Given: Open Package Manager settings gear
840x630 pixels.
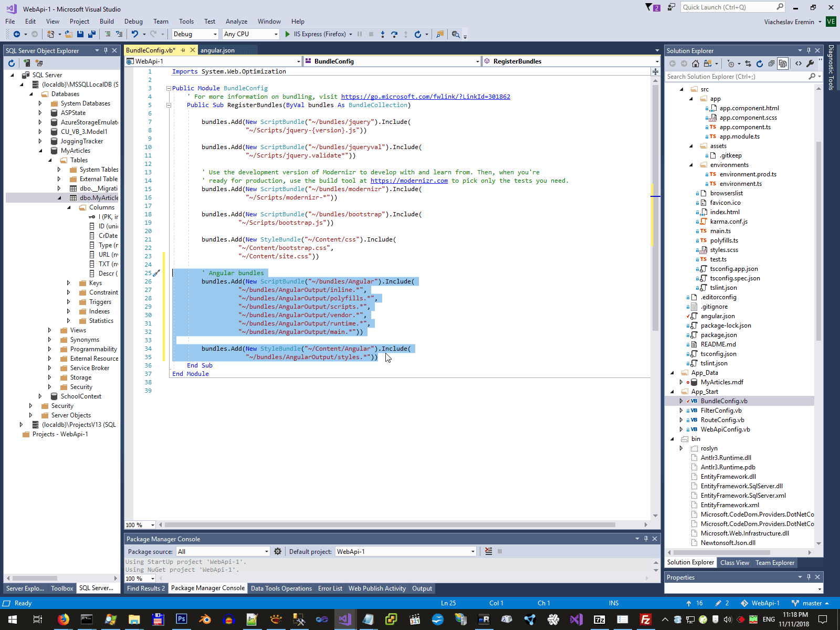Looking at the screenshot, I should point(278,551).
